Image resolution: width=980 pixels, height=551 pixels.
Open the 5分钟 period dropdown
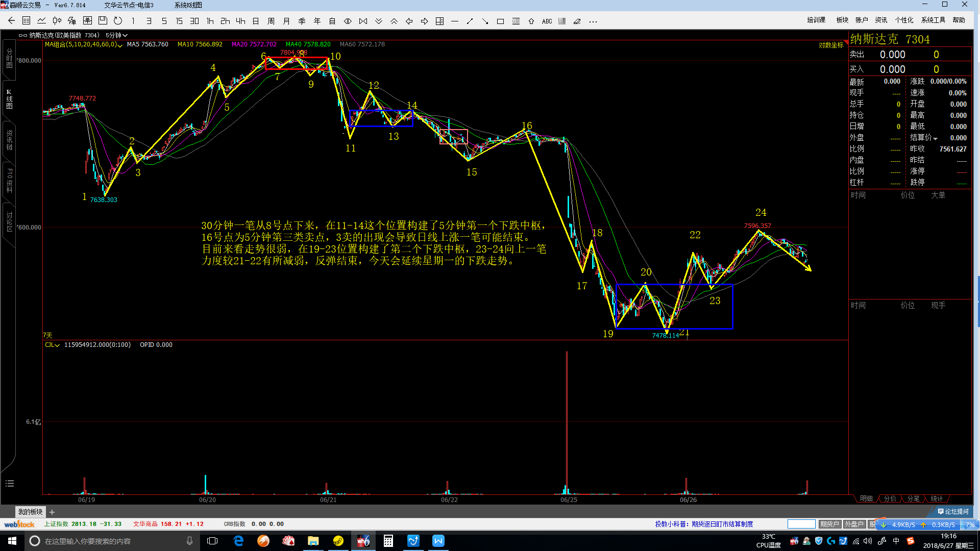(x=116, y=35)
